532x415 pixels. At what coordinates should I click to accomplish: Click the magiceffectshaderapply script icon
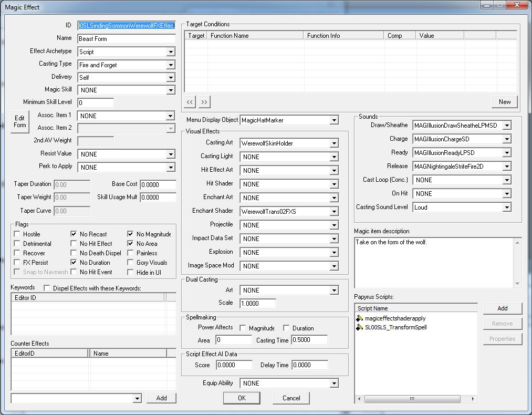360,318
